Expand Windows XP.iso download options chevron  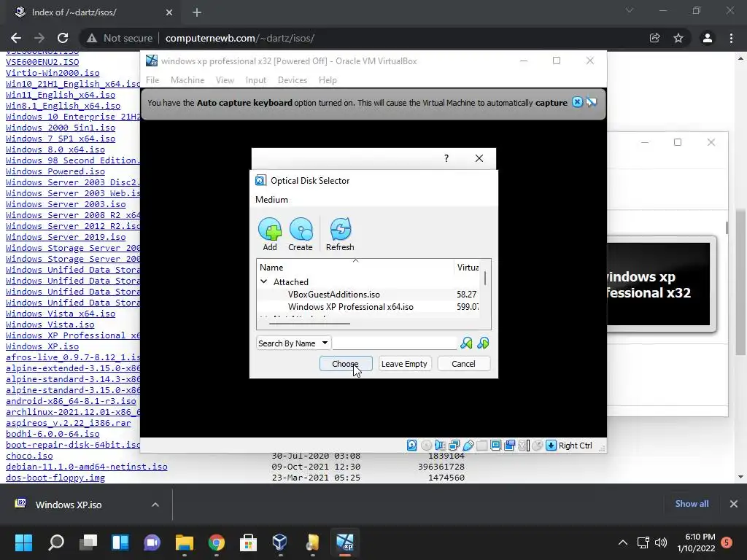[x=155, y=505]
